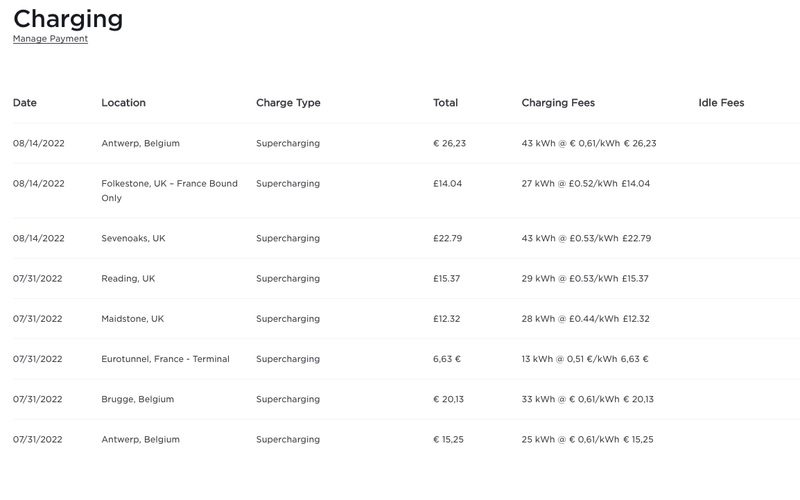Click the £14.04 total amount
Image resolution: width=800 pixels, height=500 pixels.
(x=447, y=184)
